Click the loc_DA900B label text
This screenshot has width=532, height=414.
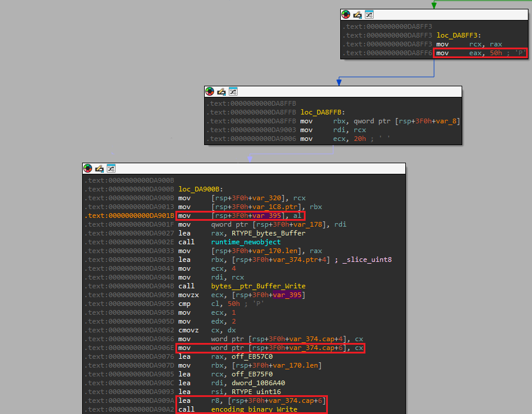point(201,189)
